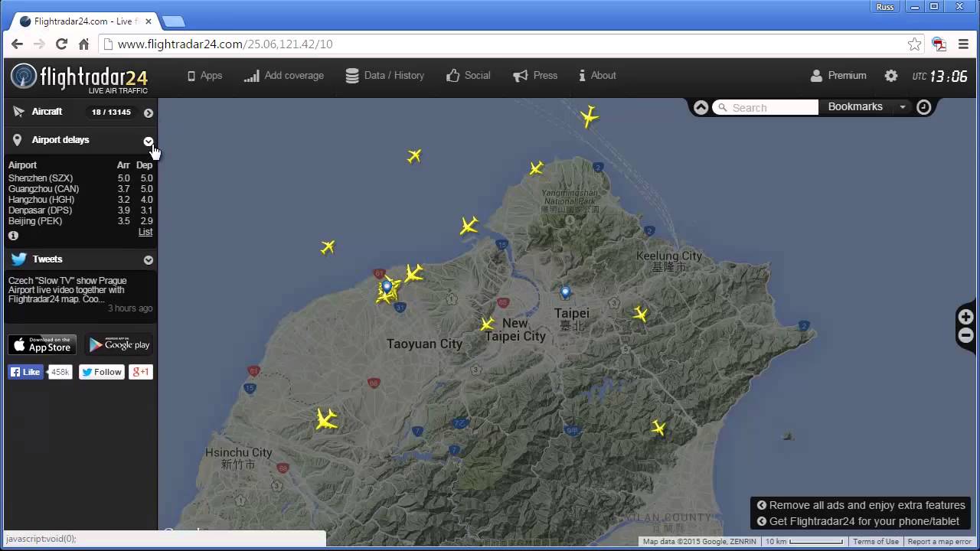Screen dimensions: 980x551
Task: Select the aircraft near Yangmingshan coast
Action: (x=537, y=168)
